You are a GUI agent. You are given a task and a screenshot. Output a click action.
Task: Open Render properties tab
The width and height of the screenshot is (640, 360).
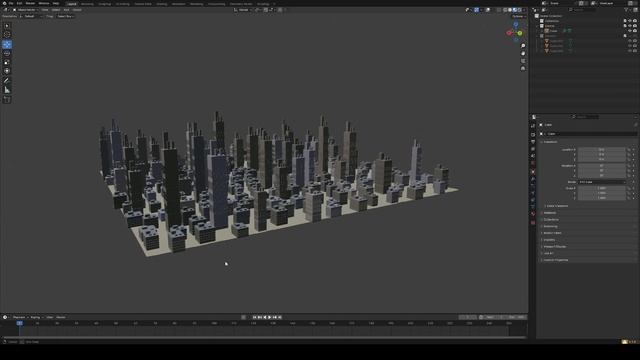(x=533, y=134)
